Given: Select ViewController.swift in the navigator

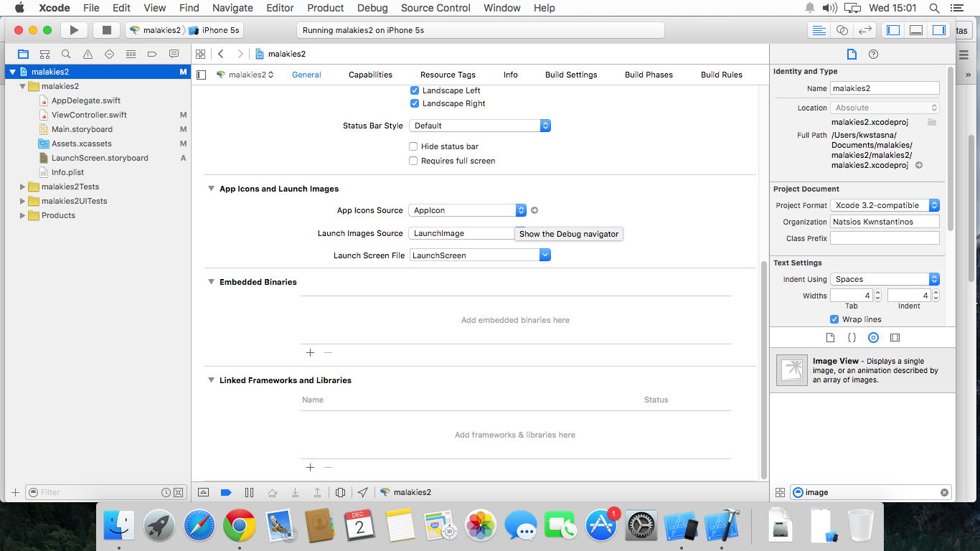Looking at the screenshot, I should (89, 115).
